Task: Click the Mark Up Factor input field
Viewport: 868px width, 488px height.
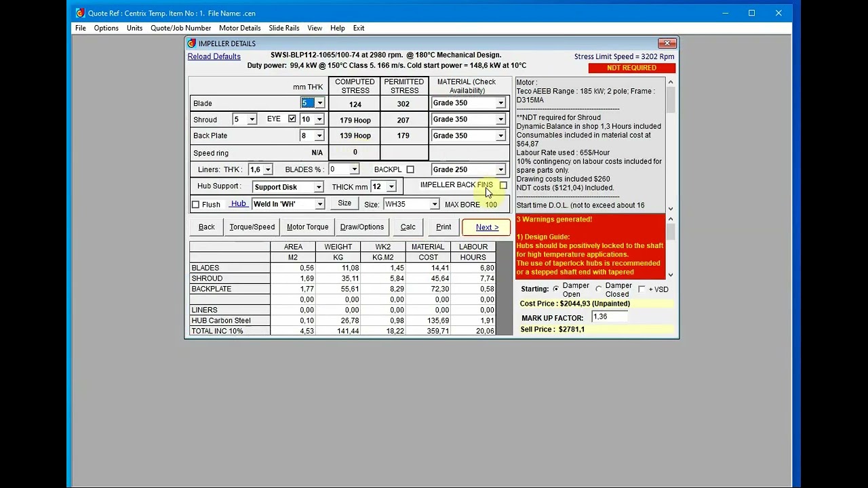Action: [610, 317]
